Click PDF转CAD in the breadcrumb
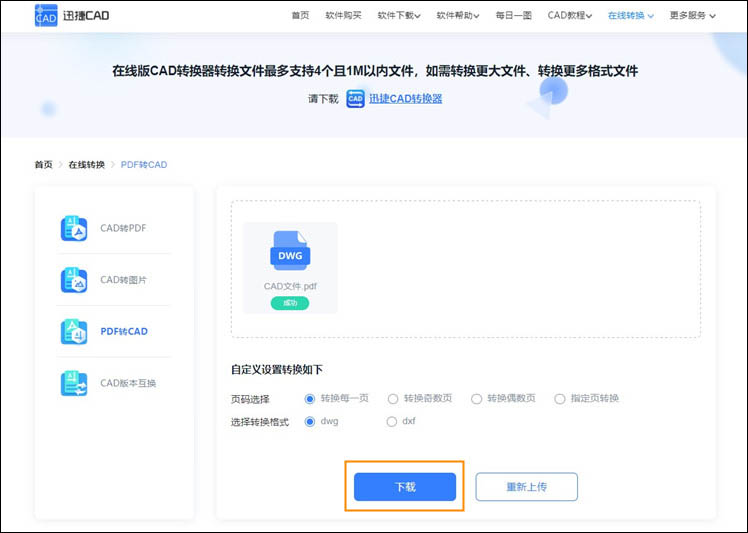This screenshot has height=533, width=748. click(144, 165)
